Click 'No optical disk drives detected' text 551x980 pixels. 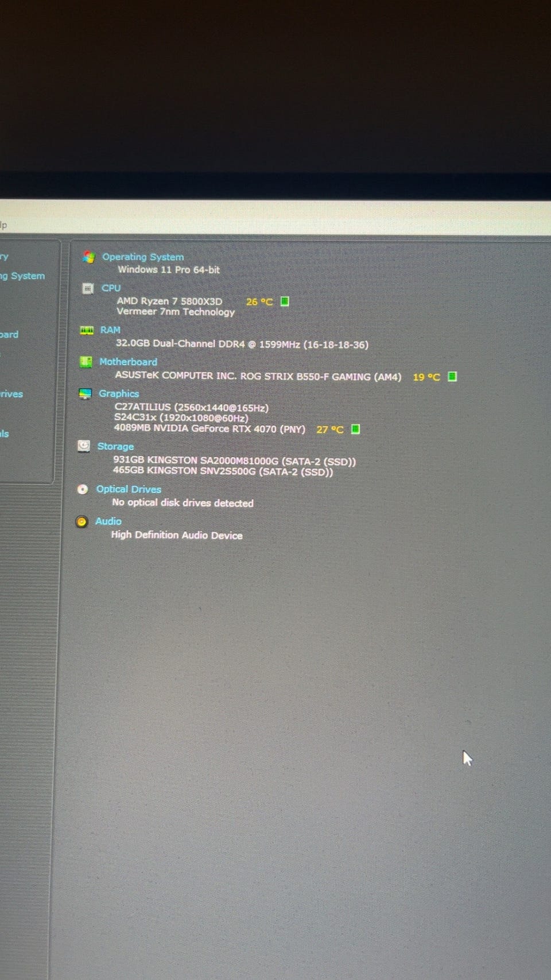183,503
